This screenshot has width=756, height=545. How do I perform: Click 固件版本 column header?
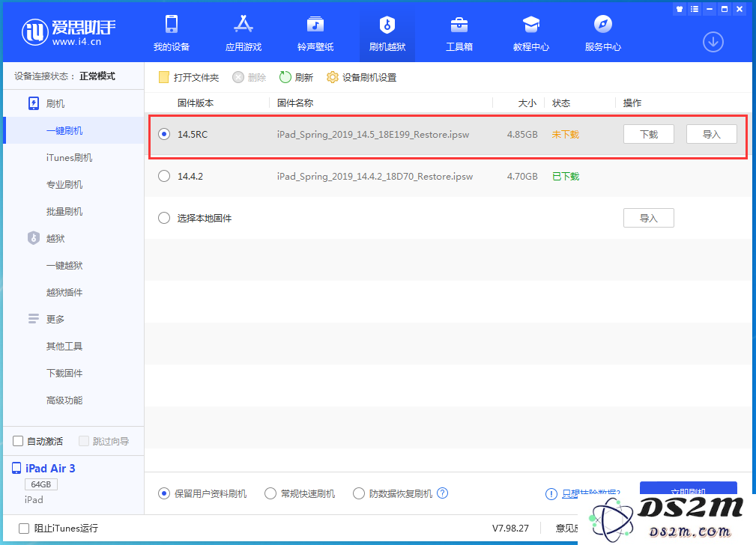point(196,103)
